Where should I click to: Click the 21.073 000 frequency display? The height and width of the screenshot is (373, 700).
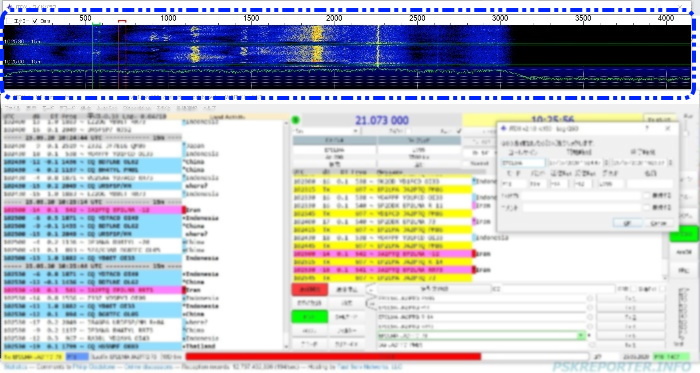[382, 120]
